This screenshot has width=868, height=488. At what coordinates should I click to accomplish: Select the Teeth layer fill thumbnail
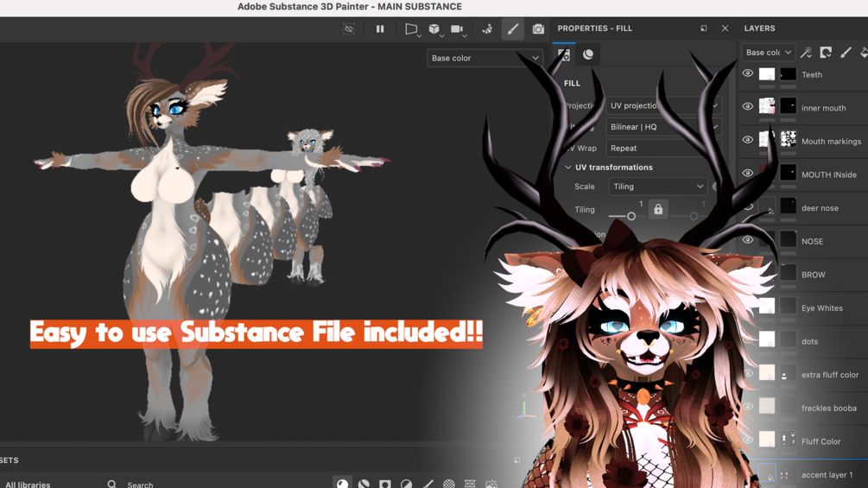click(767, 74)
